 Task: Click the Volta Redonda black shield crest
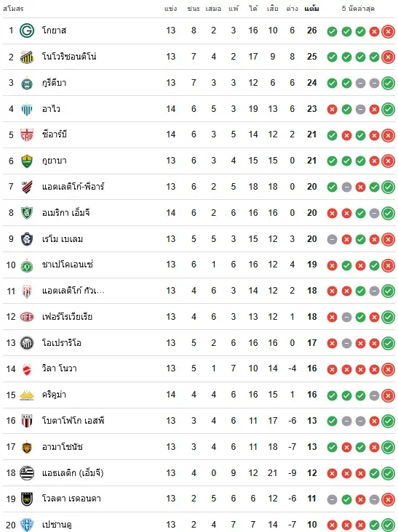tap(27, 499)
